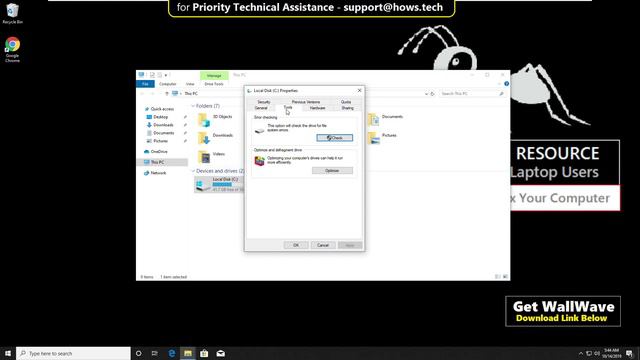Click OK in the Properties dialog
Viewport: 640px width, 360px height.
296,245
